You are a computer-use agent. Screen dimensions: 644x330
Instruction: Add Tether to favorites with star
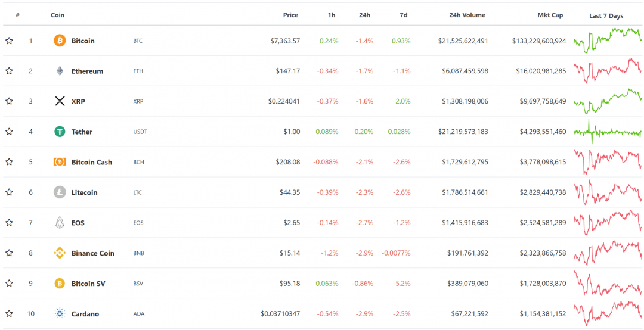coord(9,132)
